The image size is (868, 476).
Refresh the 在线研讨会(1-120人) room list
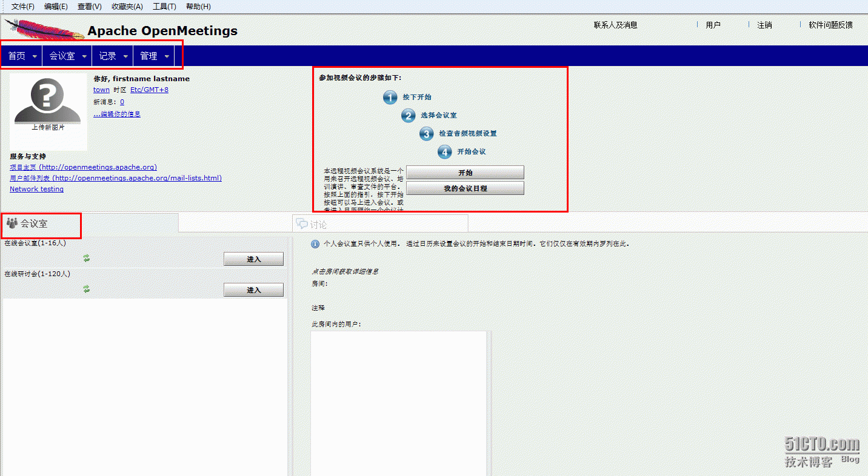pos(87,289)
